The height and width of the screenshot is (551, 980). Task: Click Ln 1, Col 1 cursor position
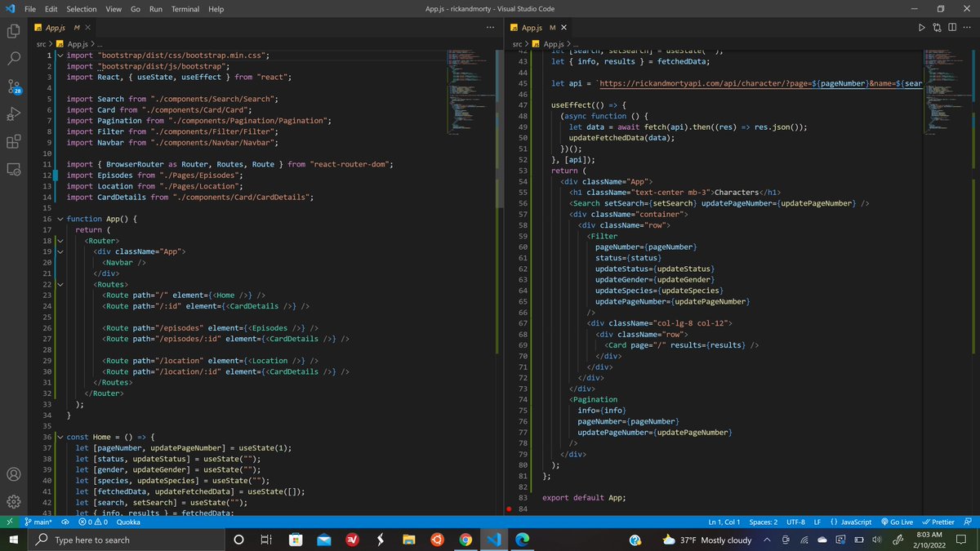click(x=725, y=521)
